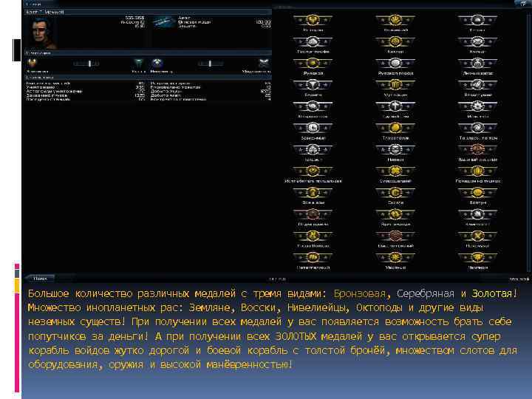Click the Назад back button
532x399 pixels.
point(39,279)
